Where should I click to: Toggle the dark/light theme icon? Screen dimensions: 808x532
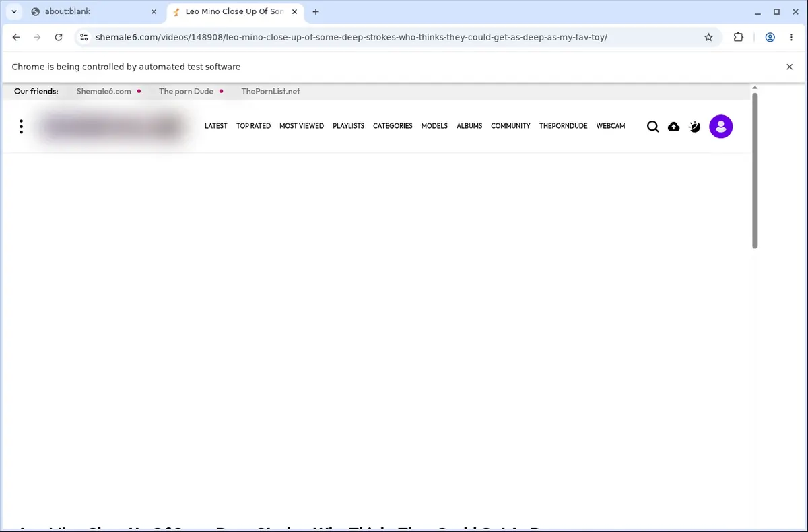pyautogui.click(x=695, y=126)
